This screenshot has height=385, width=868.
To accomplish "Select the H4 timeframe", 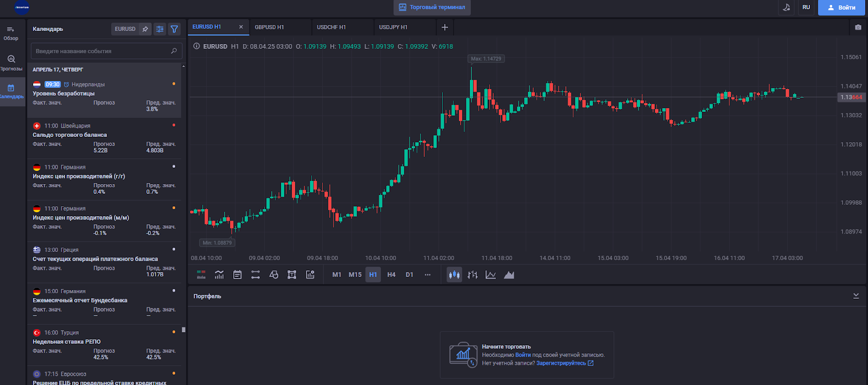I will click(391, 275).
